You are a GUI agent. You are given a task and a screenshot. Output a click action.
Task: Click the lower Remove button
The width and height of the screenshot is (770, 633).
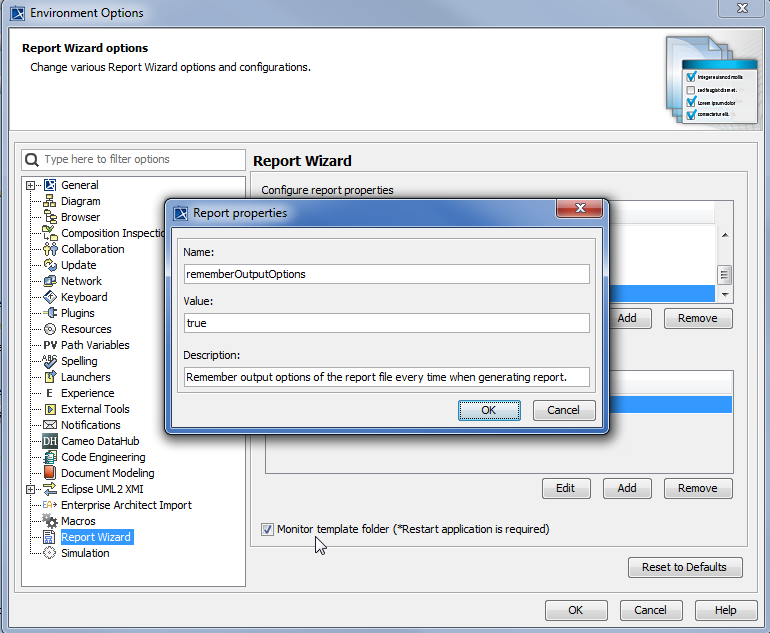point(698,489)
